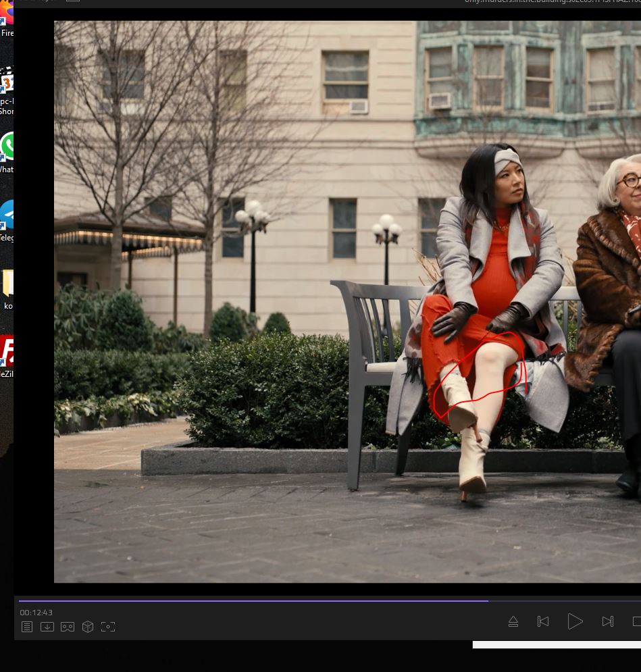Click the purple seek bar progress line
This screenshot has width=641, height=672.
(253, 600)
